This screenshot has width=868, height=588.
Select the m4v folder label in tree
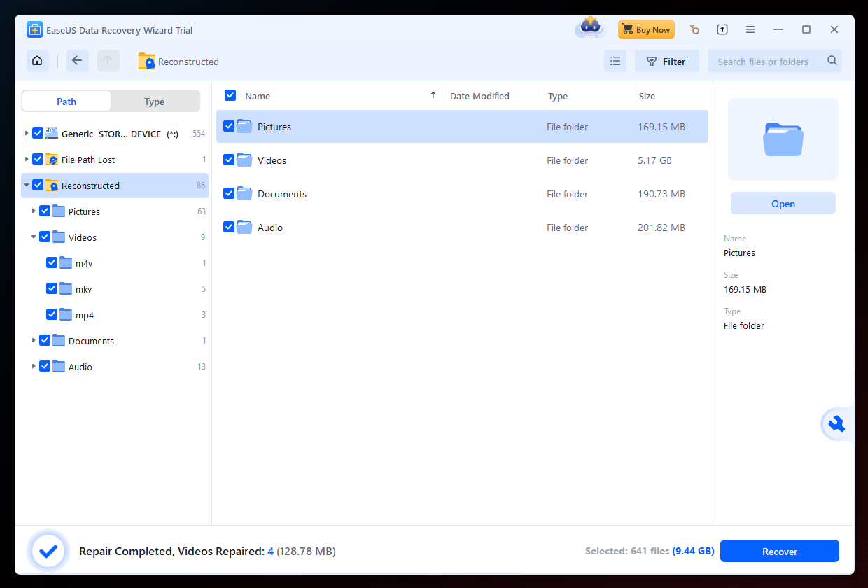click(x=84, y=263)
